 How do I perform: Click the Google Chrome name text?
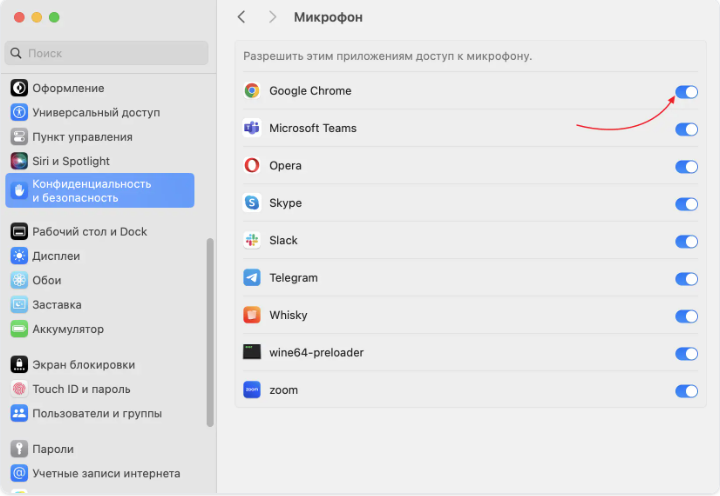(310, 91)
